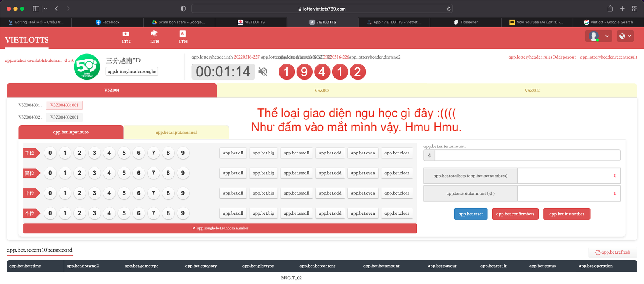This screenshot has width=644, height=284.
Task: Toggle digit 7 in the 百位 row
Action: click(x=153, y=173)
